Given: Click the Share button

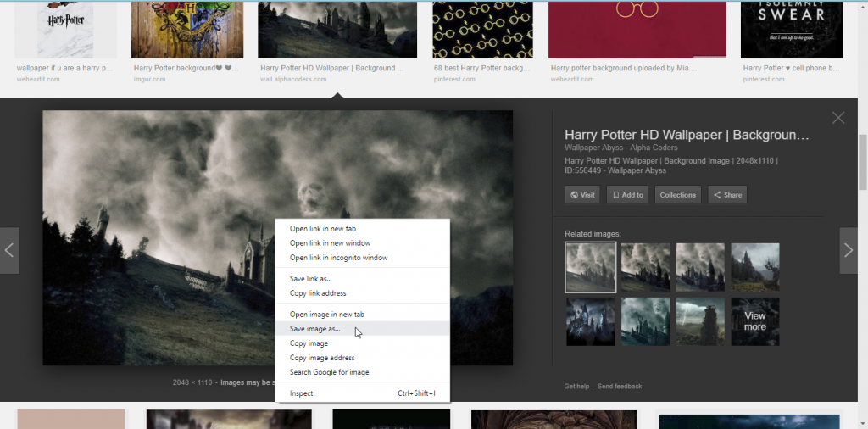Looking at the screenshot, I should tap(727, 195).
